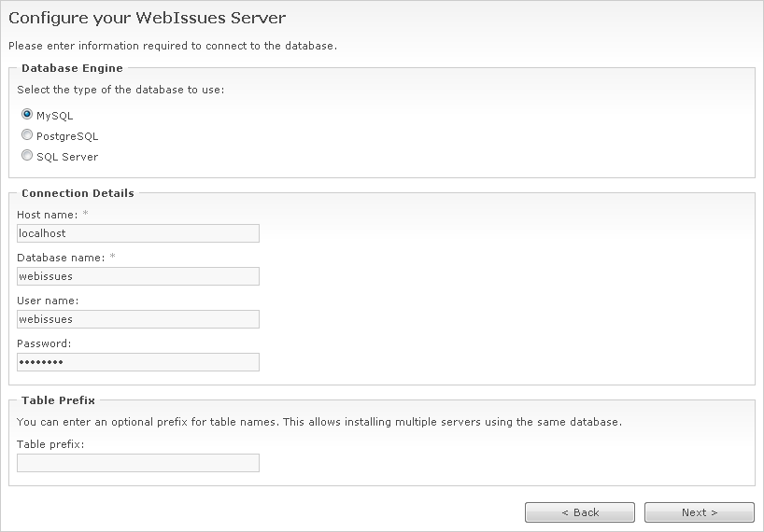The image size is (764, 532).
Task: Click the 'Connection Details' group heading
Action: (x=78, y=193)
